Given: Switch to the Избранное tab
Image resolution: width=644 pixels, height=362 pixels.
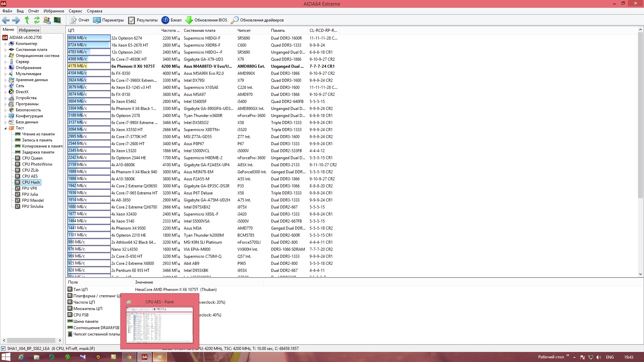Looking at the screenshot, I should [29, 30].
